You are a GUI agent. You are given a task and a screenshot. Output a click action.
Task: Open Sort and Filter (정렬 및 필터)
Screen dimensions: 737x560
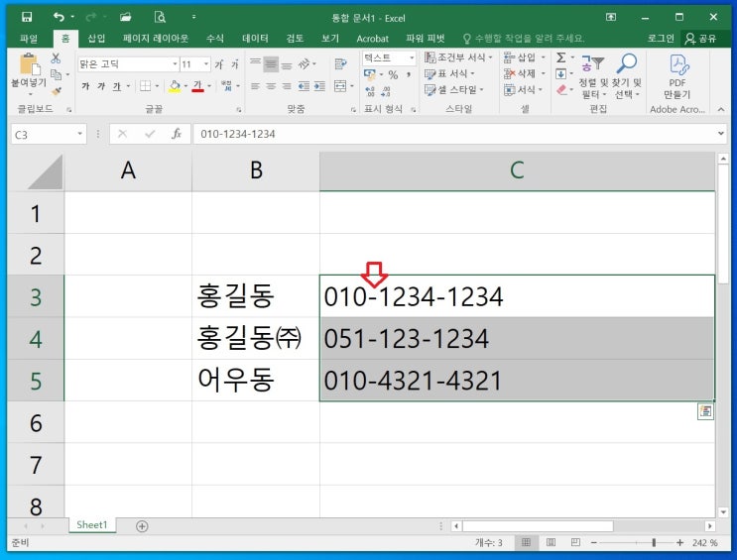[x=592, y=76]
